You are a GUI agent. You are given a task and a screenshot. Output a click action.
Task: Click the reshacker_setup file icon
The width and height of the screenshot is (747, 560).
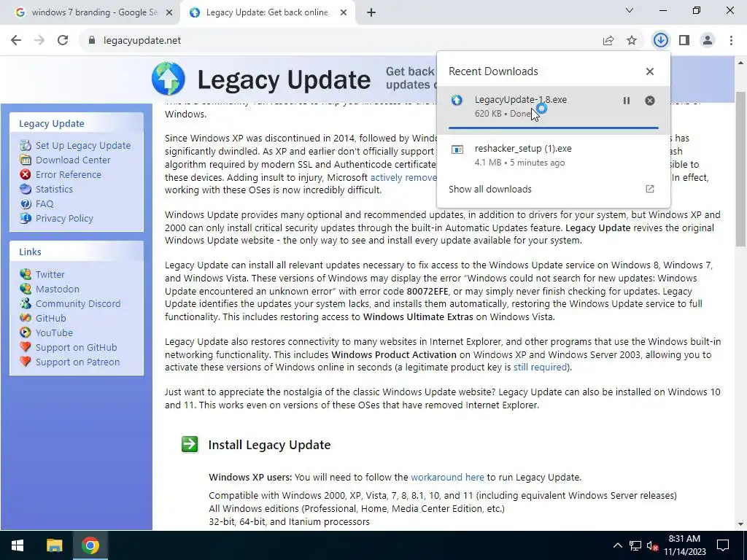457,149
